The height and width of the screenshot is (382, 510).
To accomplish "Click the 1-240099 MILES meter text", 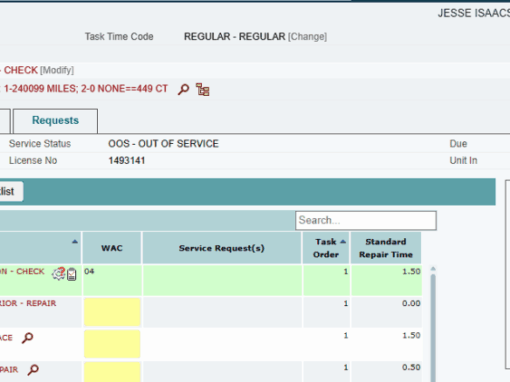I will pos(40,89).
